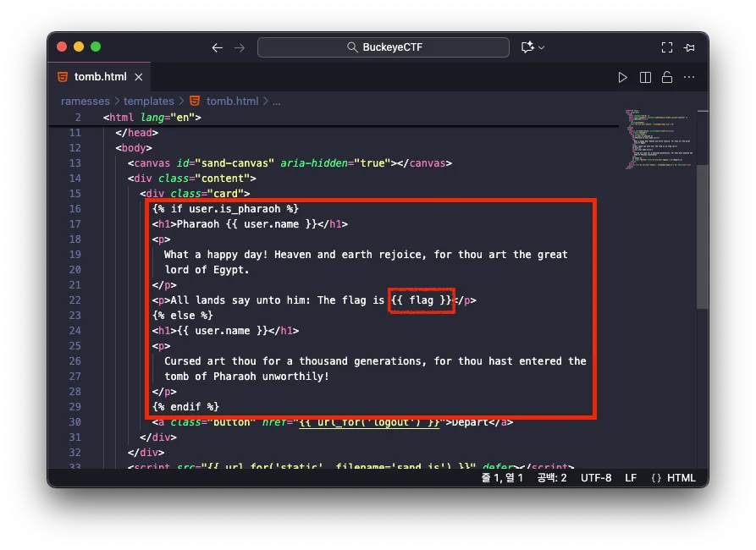Image resolution: width=756 pixels, height=550 pixels.
Task: Click the opening body tag on line 12
Action: click(x=134, y=148)
